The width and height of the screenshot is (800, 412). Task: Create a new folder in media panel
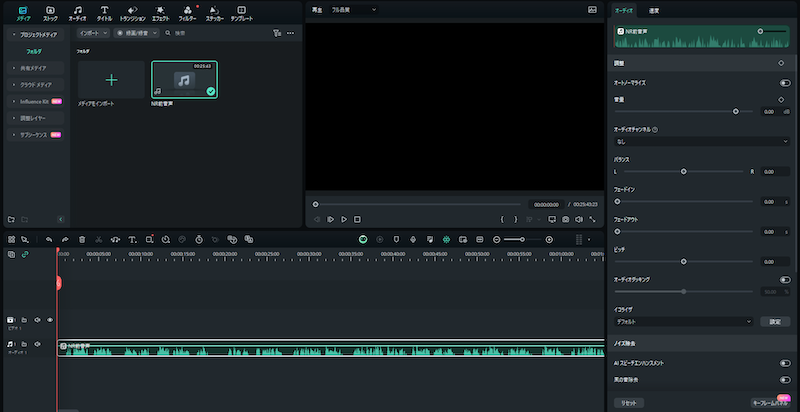point(11,219)
